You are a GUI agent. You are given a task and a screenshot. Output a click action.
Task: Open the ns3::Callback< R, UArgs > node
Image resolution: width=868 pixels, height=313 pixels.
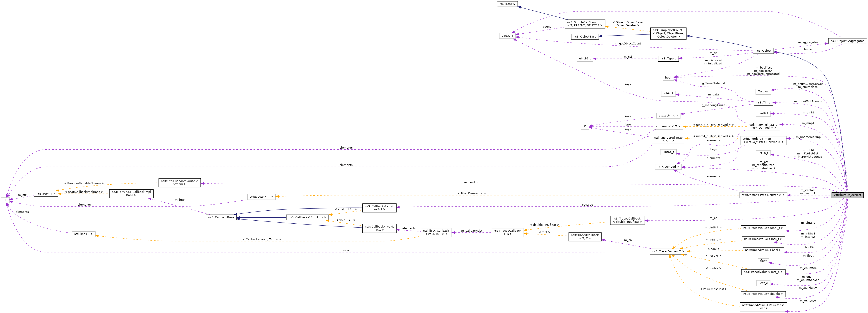point(307,217)
